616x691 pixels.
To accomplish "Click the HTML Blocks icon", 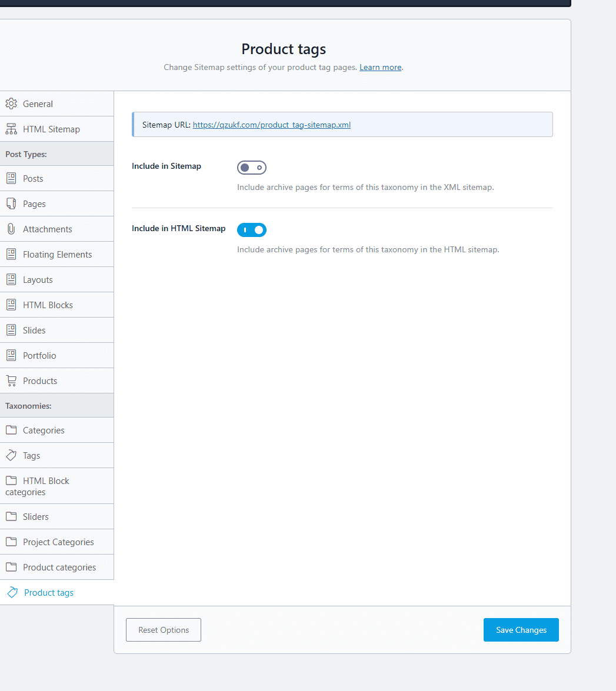I will tap(11, 305).
